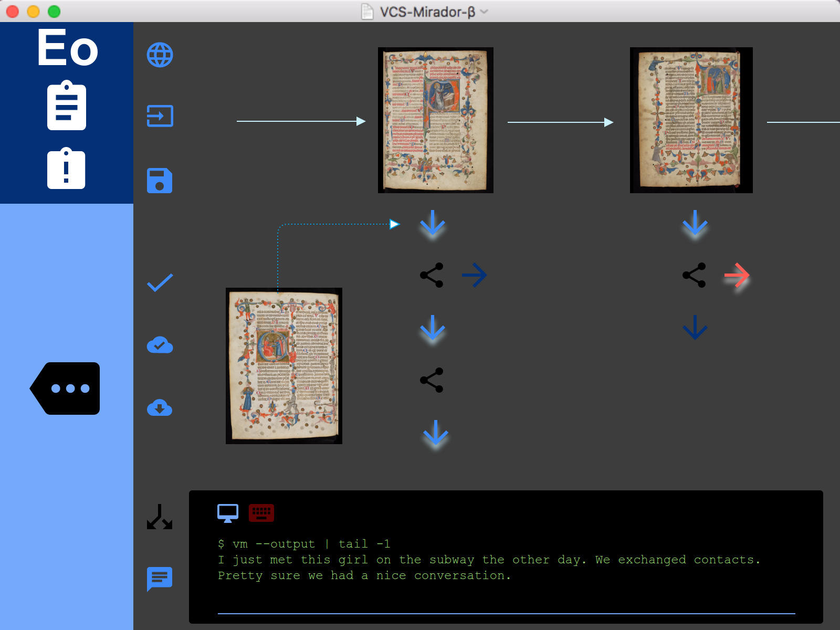
Task: Click the red keyboard icon in terminal
Action: tap(261, 513)
